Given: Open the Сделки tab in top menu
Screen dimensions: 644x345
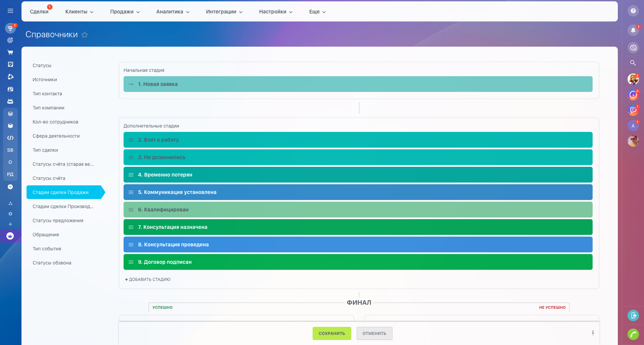Looking at the screenshot, I should pyautogui.click(x=39, y=12).
